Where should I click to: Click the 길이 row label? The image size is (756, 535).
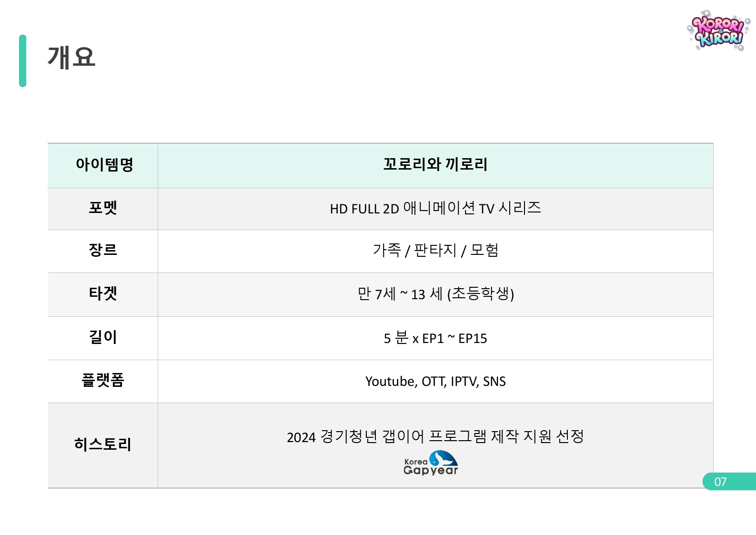(103, 337)
